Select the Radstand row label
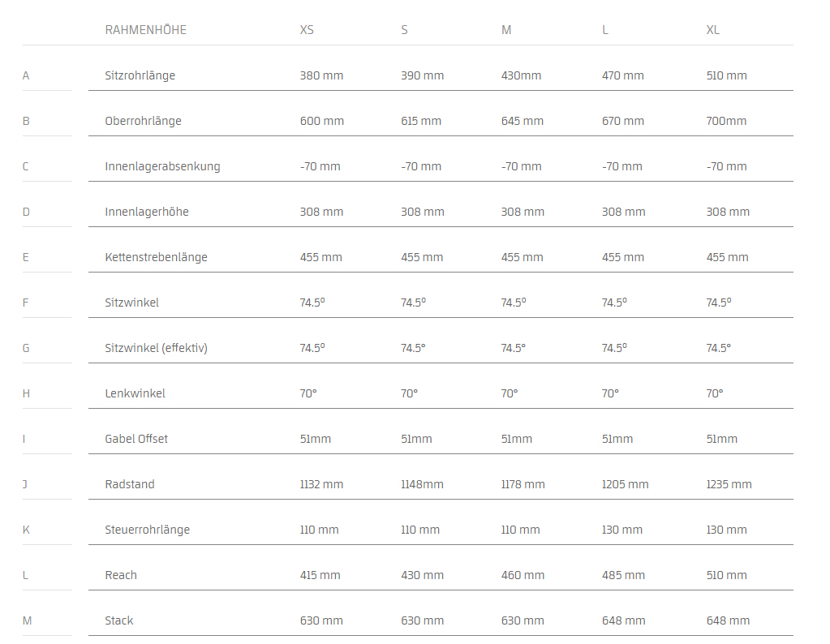830x644 pixels. pos(129,484)
